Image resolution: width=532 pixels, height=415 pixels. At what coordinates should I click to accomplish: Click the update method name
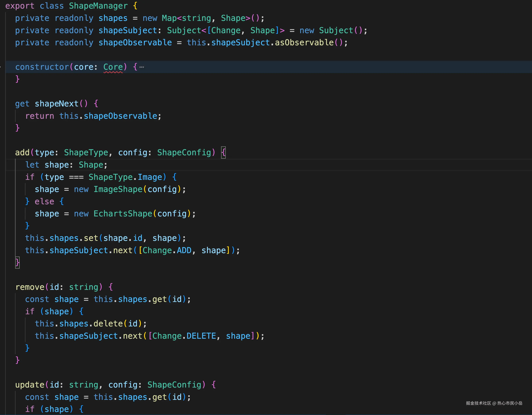click(30, 385)
